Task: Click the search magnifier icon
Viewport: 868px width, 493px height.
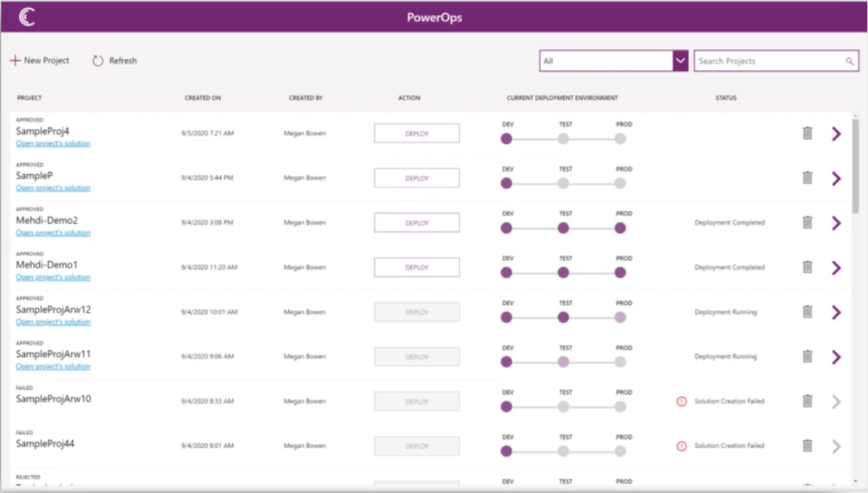Action: [849, 61]
